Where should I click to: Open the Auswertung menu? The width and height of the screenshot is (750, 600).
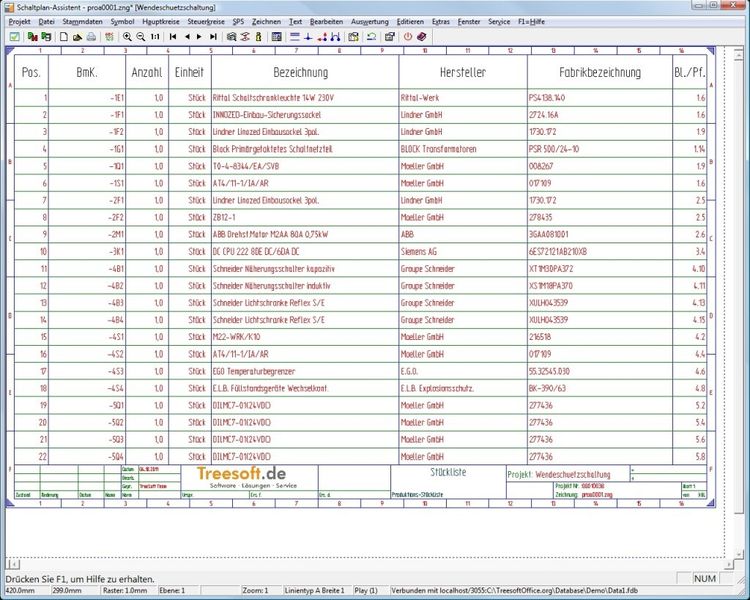pos(370,20)
